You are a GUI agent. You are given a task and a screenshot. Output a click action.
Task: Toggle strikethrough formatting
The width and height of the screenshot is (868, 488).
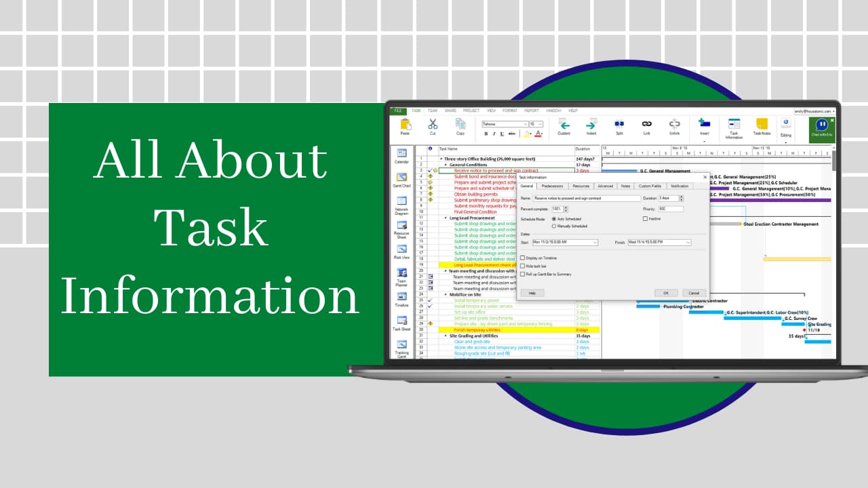pyautogui.click(x=511, y=134)
